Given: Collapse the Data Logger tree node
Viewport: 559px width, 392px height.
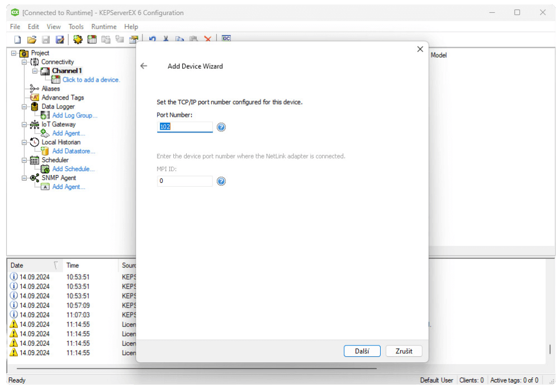Looking at the screenshot, I should (x=24, y=107).
